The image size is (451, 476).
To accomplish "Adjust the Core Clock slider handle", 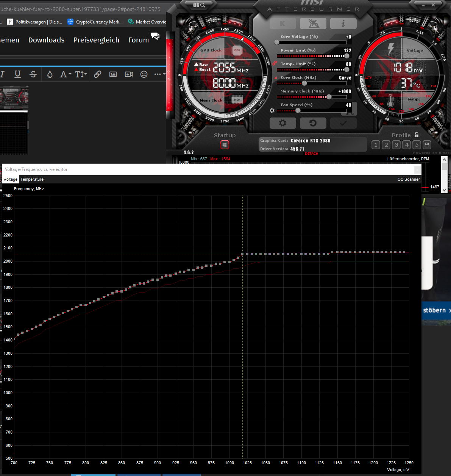I will [x=304, y=83].
